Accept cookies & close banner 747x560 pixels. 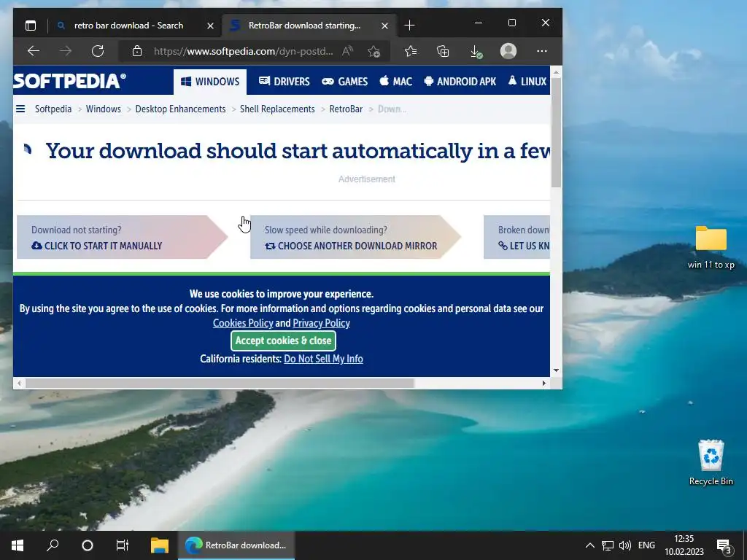(284, 341)
